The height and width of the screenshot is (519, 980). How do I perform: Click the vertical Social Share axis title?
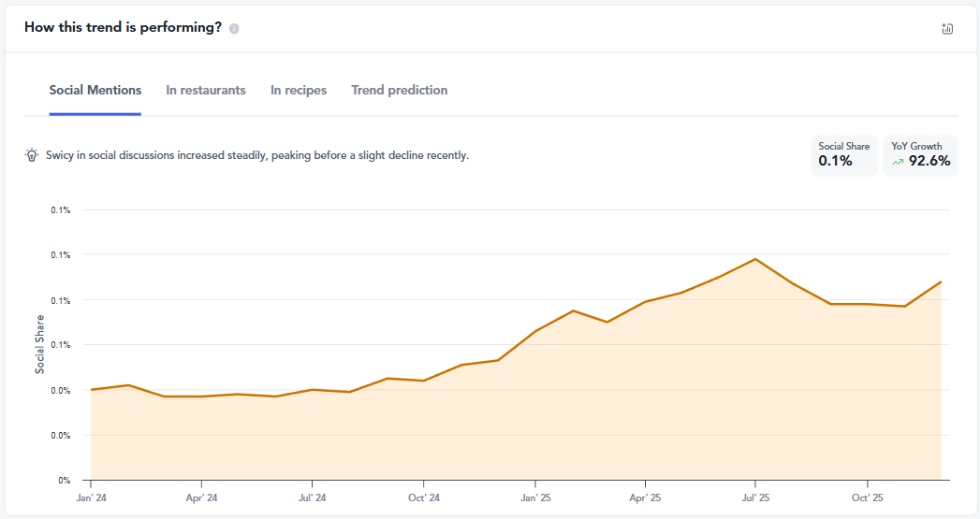click(40, 344)
